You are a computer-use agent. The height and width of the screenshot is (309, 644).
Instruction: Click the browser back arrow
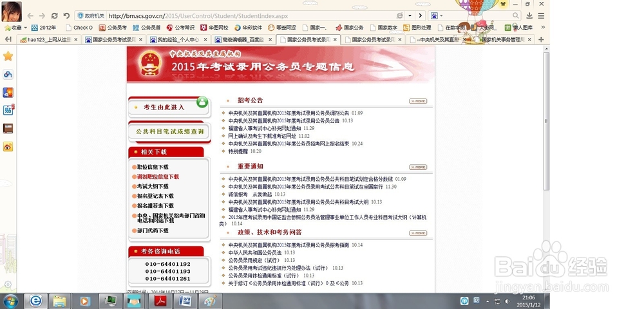pos(30,15)
